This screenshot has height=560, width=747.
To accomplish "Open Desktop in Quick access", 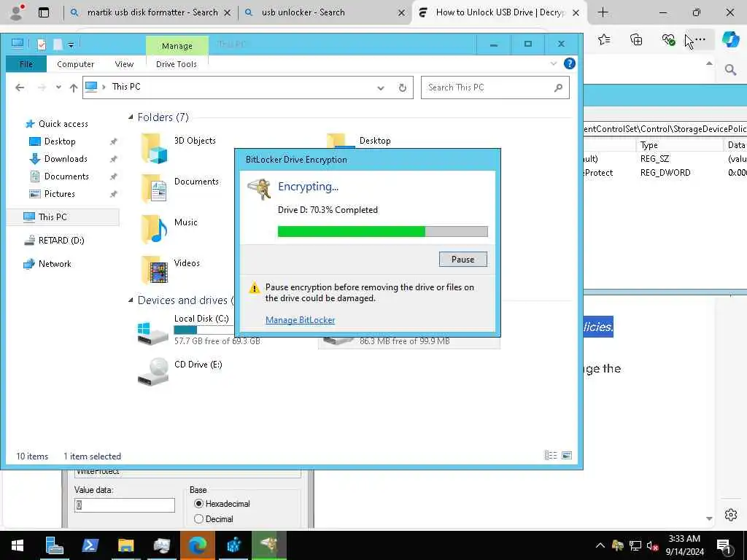I will pyautogui.click(x=60, y=141).
